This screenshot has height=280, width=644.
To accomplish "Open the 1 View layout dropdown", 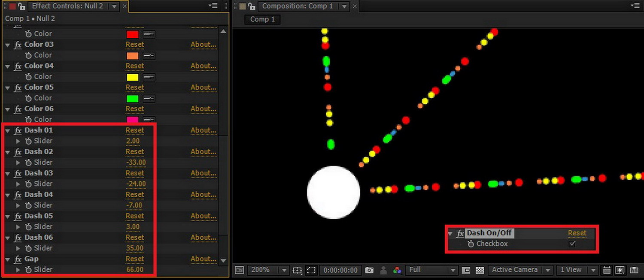I will tap(577, 270).
